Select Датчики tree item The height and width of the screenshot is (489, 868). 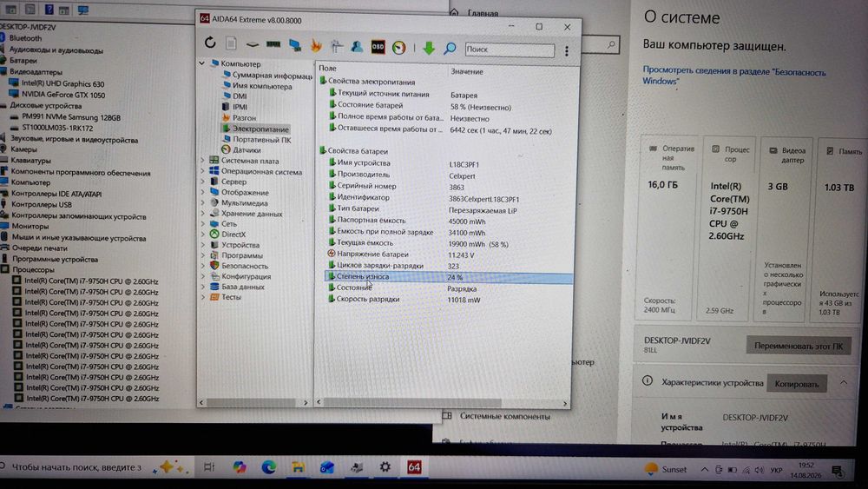[x=240, y=150]
